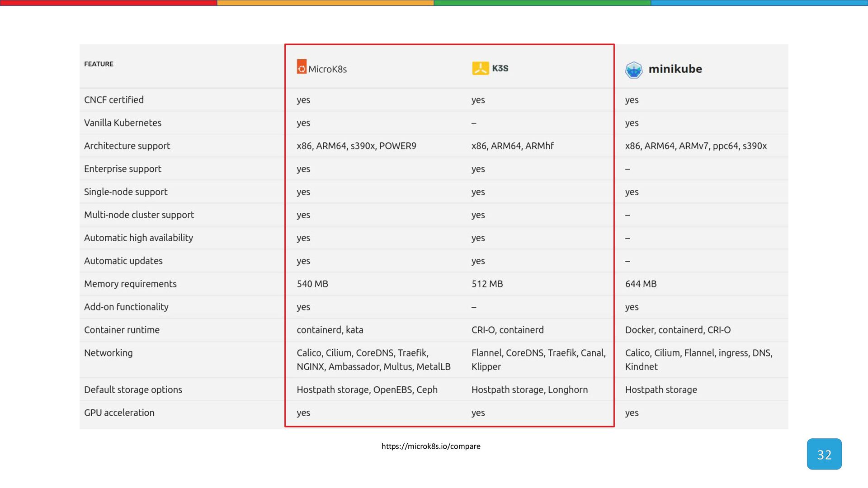
Task: Click the MicroK8s text in the header
Action: (327, 70)
